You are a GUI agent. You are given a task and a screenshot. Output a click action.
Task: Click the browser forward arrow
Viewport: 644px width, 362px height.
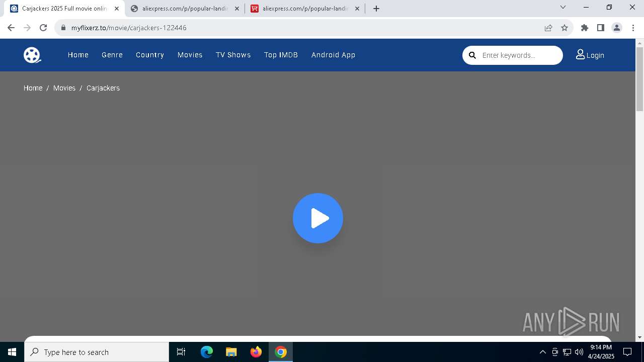click(x=27, y=28)
